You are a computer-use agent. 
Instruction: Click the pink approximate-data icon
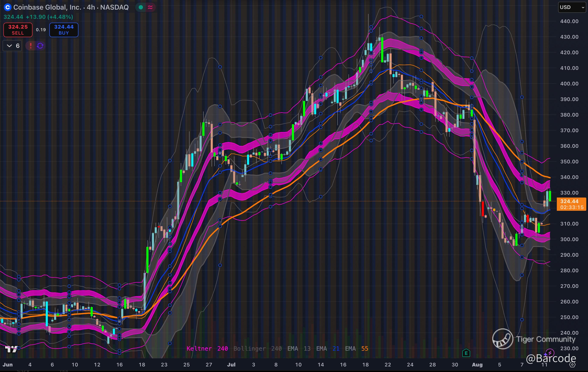(150, 7)
